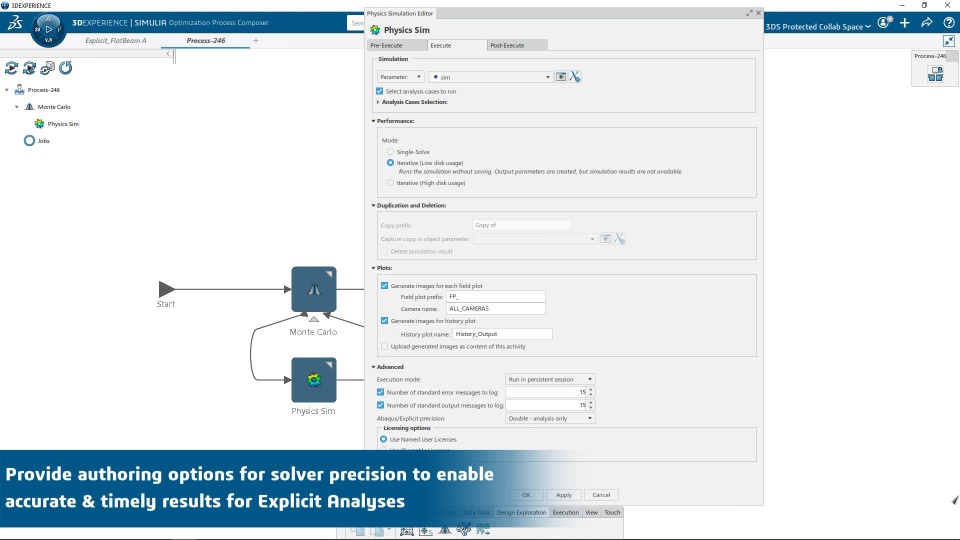Toggle Generate images for each field plot
The height and width of the screenshot is (540, 960).
click(x=384, y=285)
